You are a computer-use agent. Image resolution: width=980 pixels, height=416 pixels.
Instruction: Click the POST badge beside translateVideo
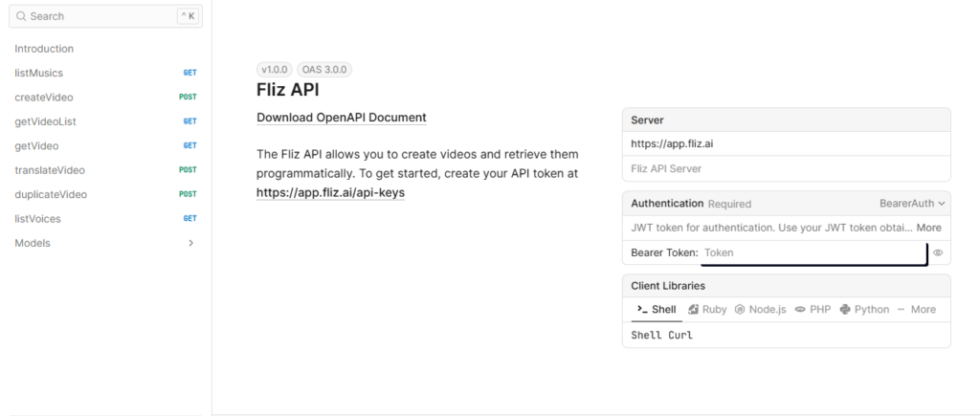188,170
